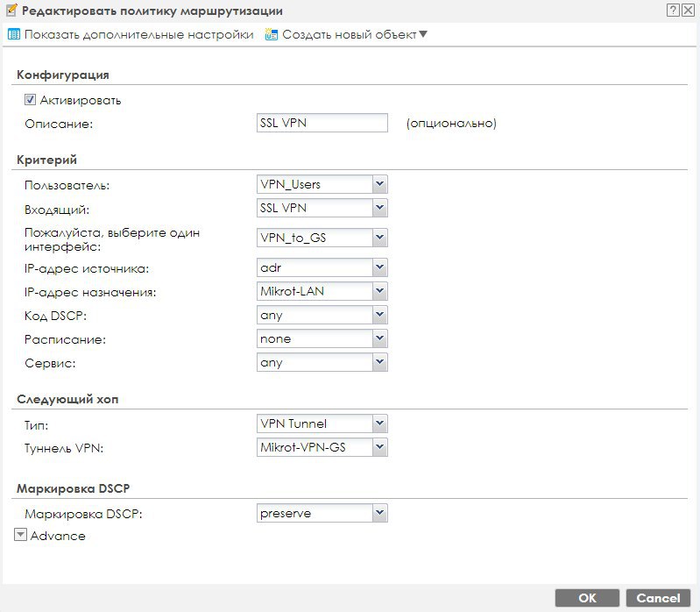
Task: Close the routing policy dialog
Action: tap(689, 11)
